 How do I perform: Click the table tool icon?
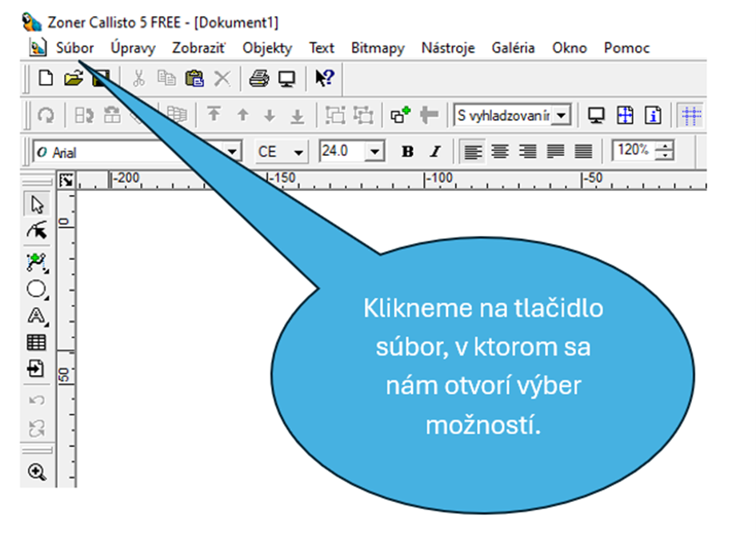37,342
